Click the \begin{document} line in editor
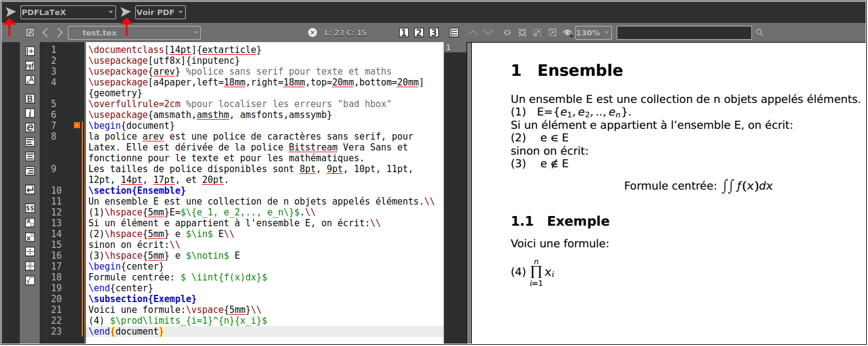Image resolution: width=868 pixels, height=346 pixels. (x=132, y=126)
